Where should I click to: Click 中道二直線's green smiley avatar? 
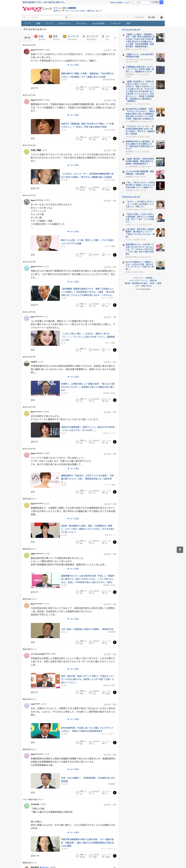coord(26,152)
